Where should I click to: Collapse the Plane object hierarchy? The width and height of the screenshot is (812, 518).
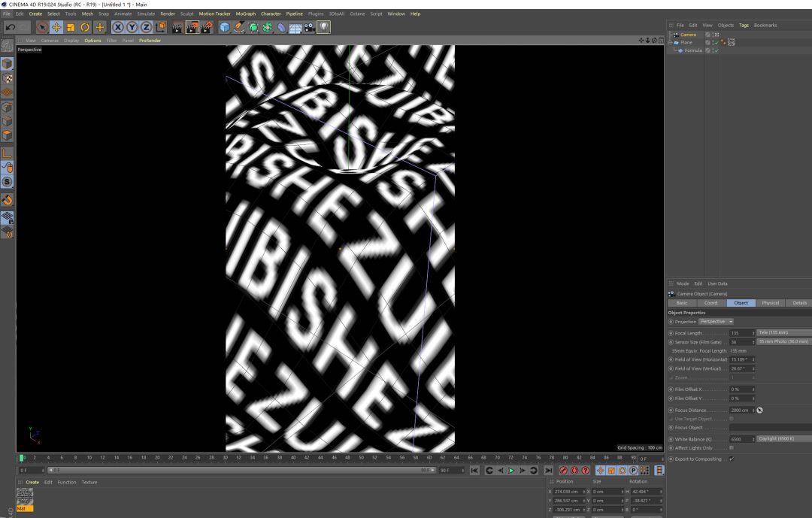670,43
